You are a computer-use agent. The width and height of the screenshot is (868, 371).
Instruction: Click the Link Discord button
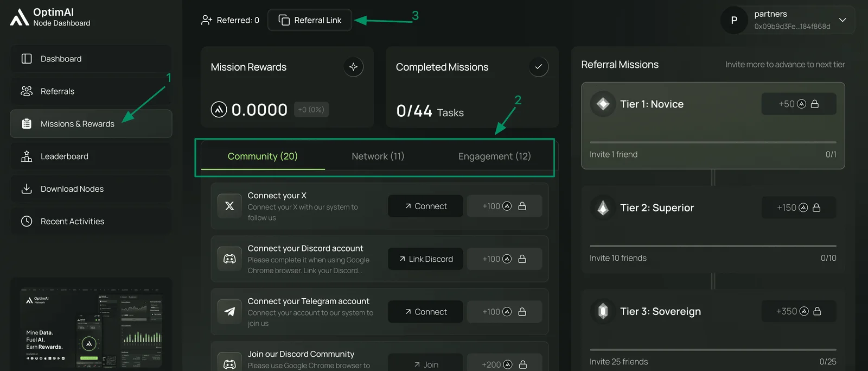click(425, 259)
